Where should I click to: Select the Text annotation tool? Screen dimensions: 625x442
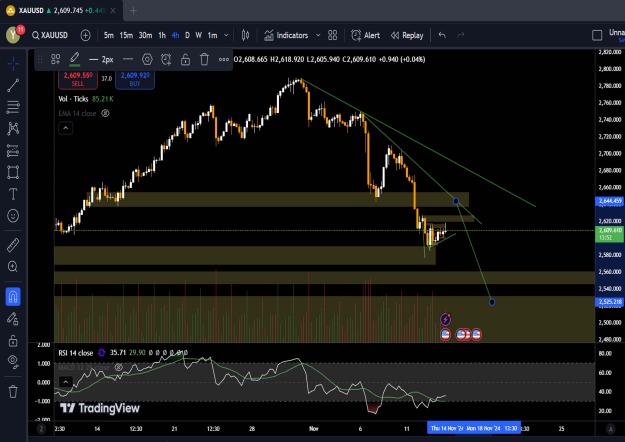pos(13,194)
